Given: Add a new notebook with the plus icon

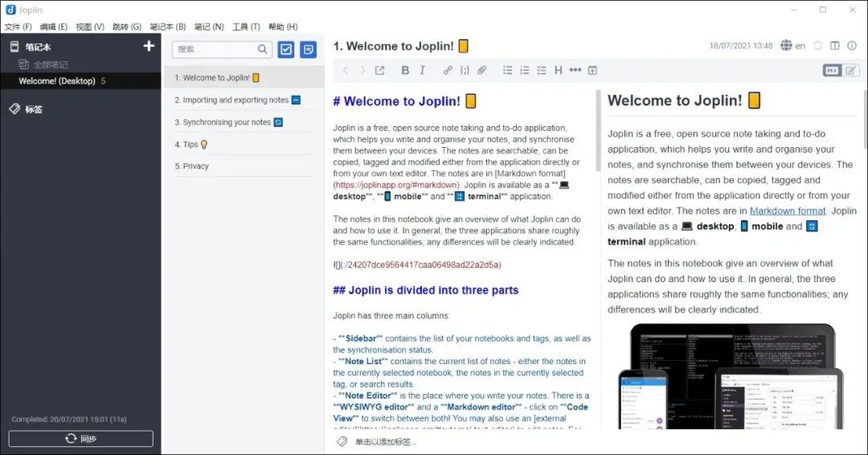Looking at the screenshot, I should (x=149, y=47).
